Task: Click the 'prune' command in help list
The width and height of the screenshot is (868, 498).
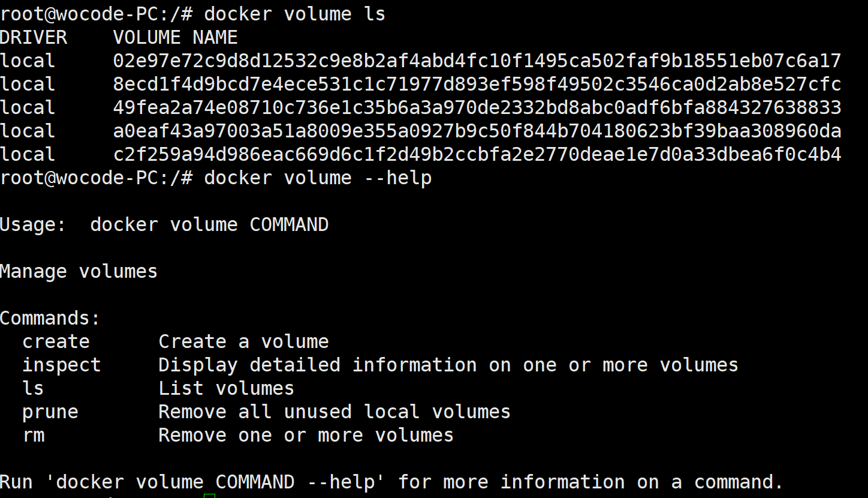Action: tap(50, 412)
